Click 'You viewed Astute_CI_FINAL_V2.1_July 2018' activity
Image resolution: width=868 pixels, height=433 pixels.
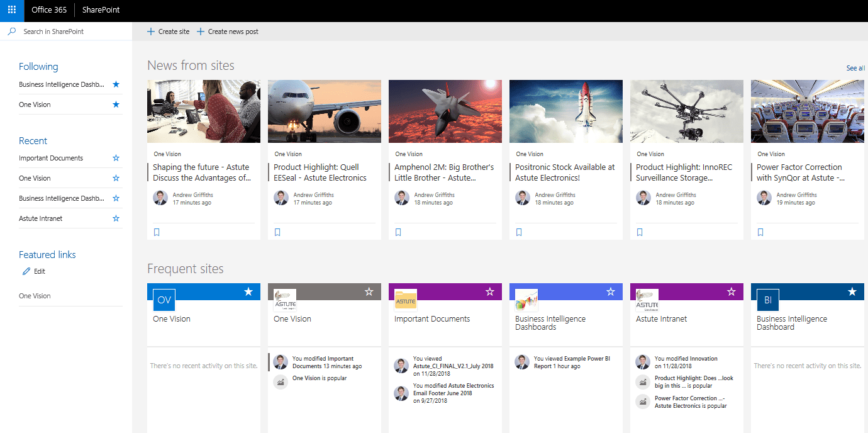pos(453,366)
